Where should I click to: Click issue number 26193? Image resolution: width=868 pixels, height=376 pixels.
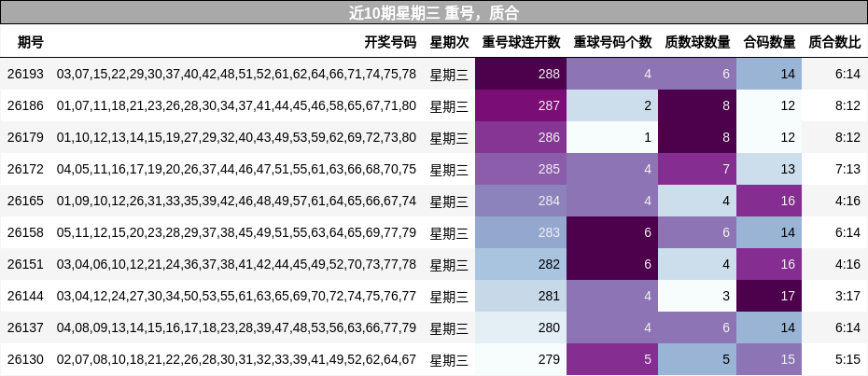click(25, 74)
